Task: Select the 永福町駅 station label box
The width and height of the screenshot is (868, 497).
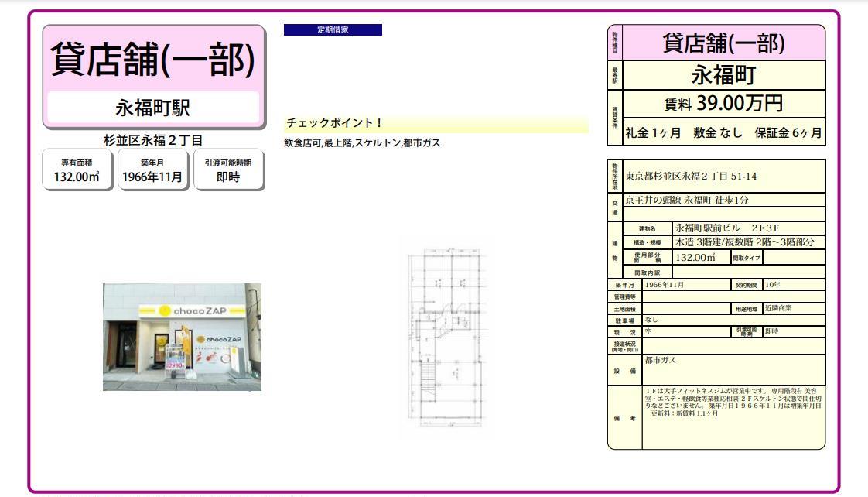Action: [x=153, y=108]
